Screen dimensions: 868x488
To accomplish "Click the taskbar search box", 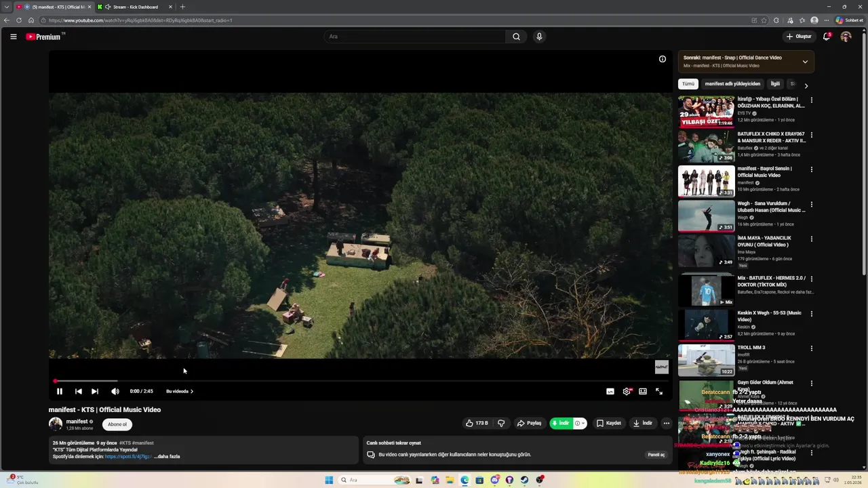I will (376, 480).
